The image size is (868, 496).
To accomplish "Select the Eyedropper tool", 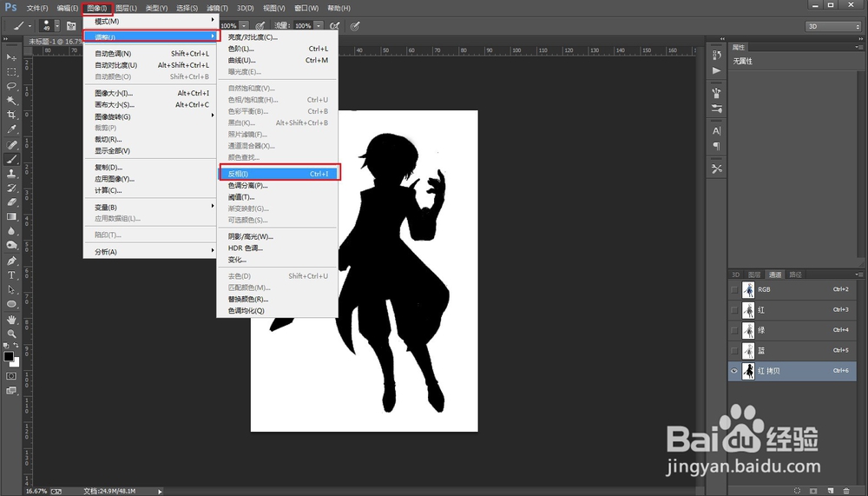I will click(11, 129).
